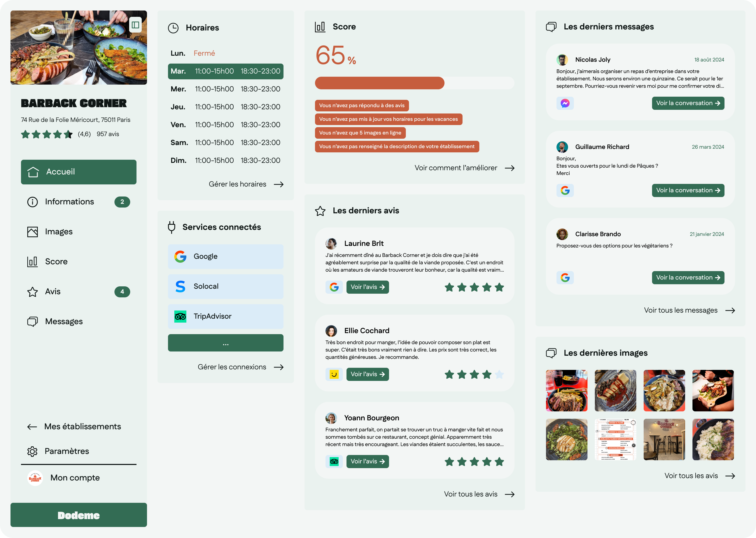Open the restaurant menu image thumbnail
756x538 pixels.
(x=615, y=439)
